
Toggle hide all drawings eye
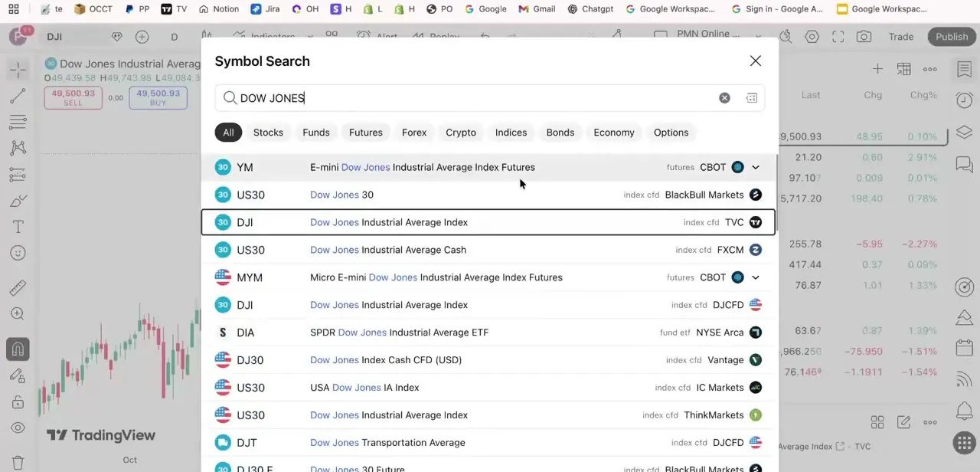click(18, 428)
